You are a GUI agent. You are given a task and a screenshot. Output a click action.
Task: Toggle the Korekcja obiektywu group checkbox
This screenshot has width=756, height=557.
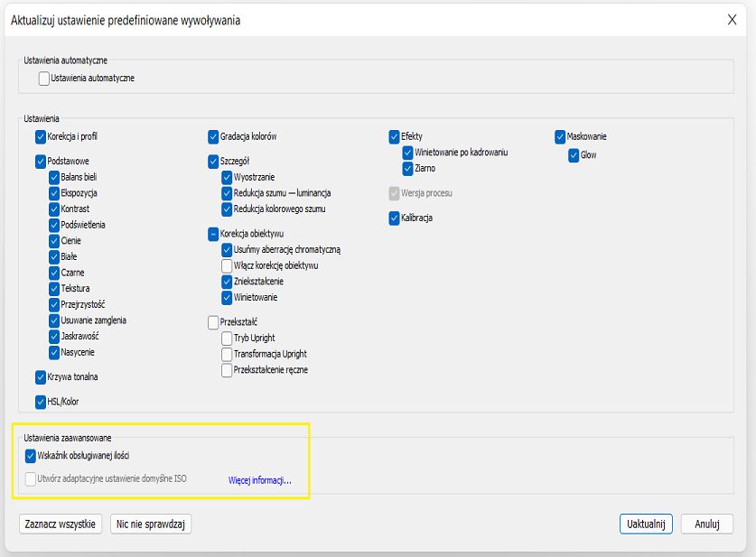point(213,234)
